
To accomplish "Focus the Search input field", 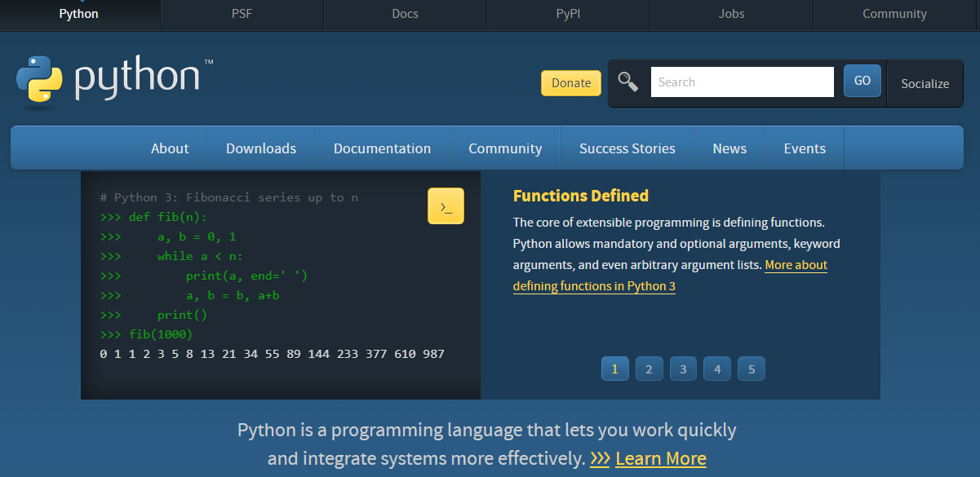I will point(741,82).
